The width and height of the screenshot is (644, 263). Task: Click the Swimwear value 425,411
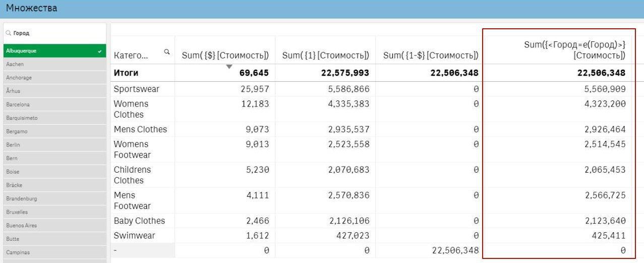pyautogui.click(x=609, y=236)
